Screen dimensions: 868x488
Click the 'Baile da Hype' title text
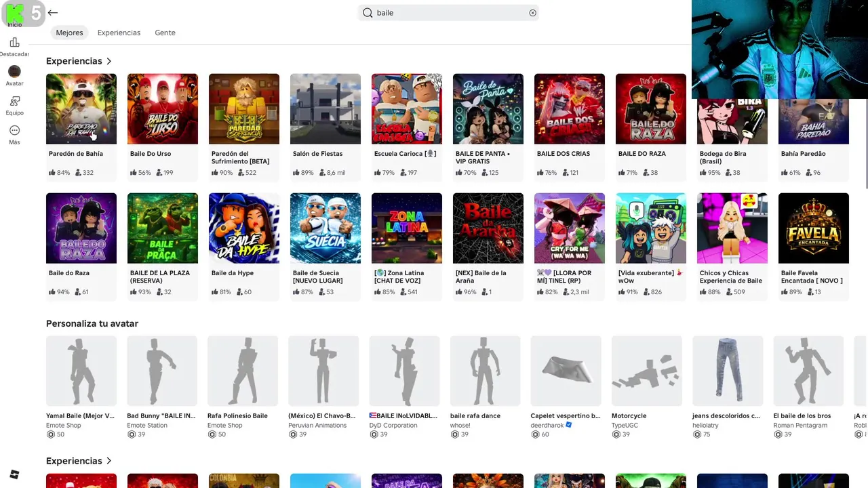(x=233, y=273)
